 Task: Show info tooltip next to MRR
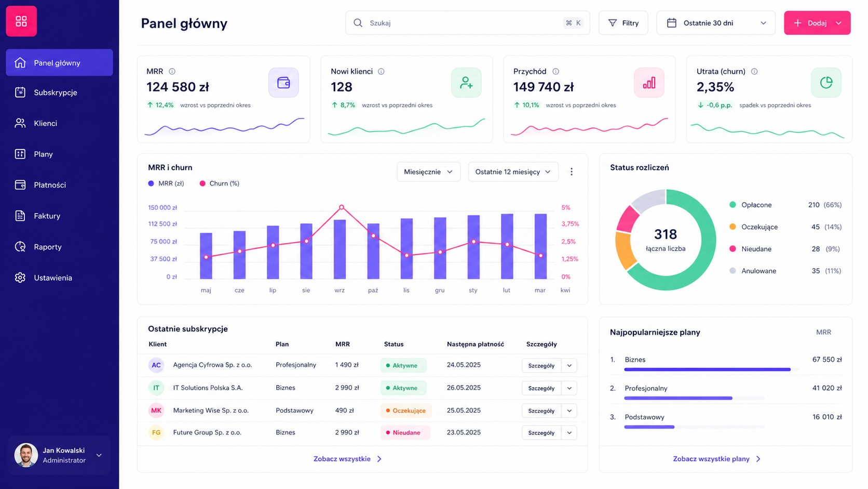pos(172,71)
